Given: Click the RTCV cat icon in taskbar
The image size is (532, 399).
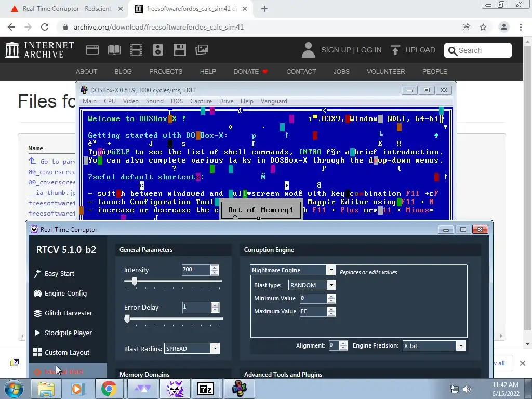Looking at the screenshot, I should point(175,389).
